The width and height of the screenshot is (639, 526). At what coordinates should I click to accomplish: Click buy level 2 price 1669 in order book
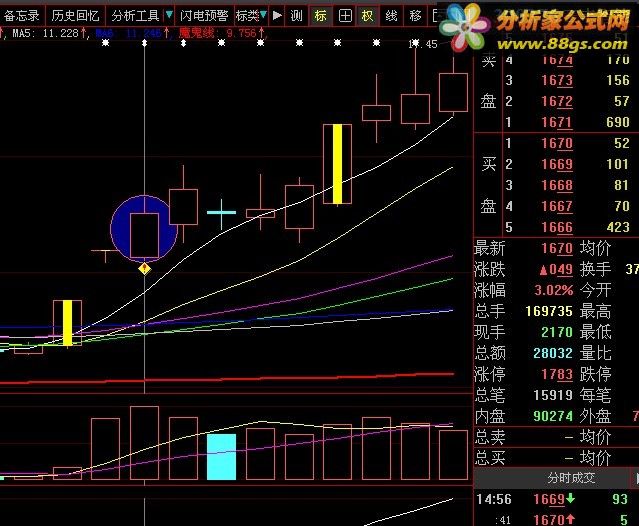557,164
